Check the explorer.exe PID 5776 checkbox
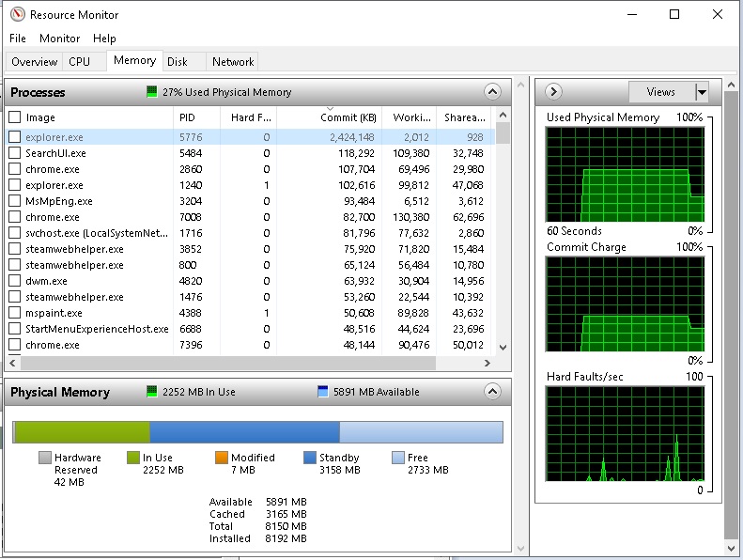The width and height of the screenshot is (743, 560). pyautogui.click(x=15, y=136)
